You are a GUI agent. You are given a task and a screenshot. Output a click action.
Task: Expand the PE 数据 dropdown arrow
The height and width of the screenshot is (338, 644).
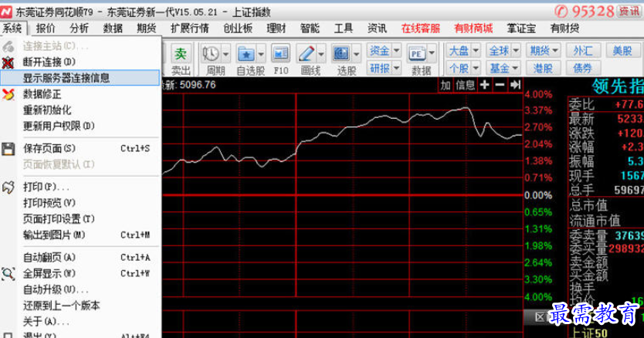[x=432, y=54]
